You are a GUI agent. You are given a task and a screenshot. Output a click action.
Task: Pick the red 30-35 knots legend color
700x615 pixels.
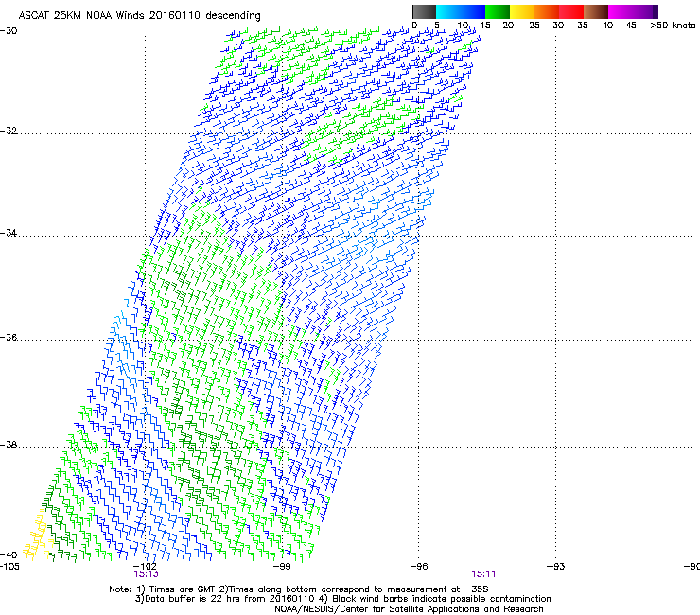tap(572, 11)
